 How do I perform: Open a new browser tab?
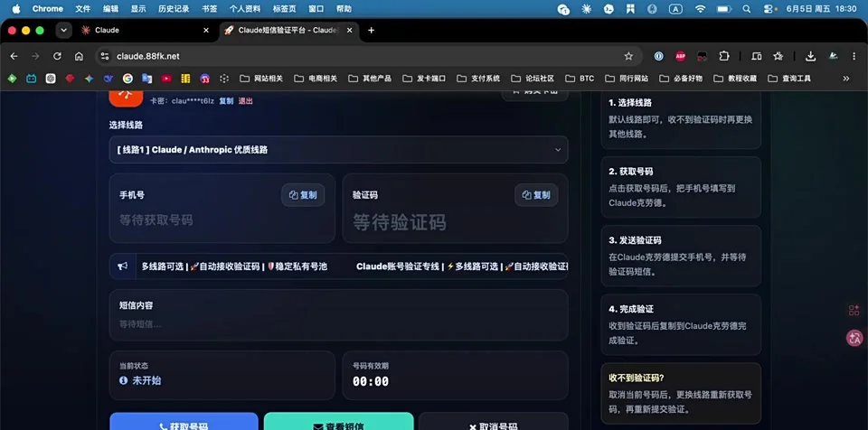371,31
